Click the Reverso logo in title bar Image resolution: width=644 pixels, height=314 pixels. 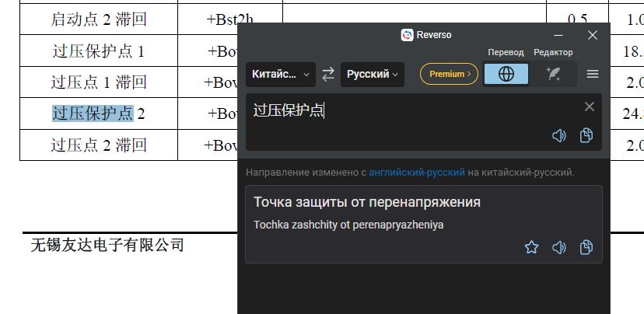(x=407, y=35)
